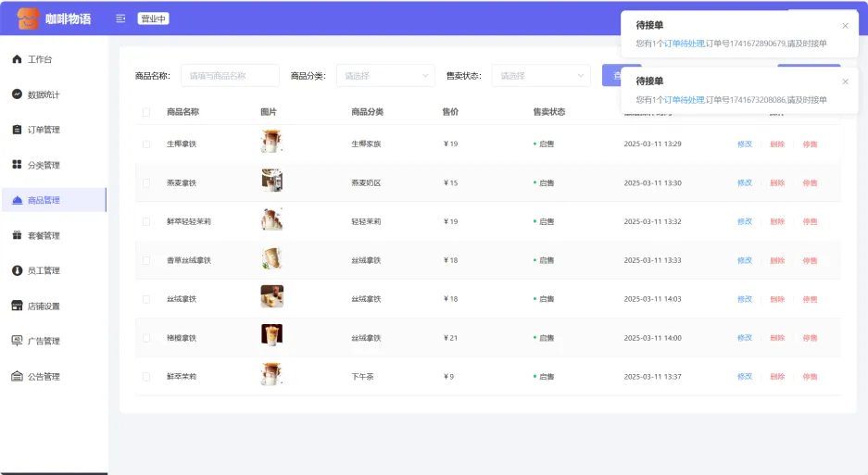Open the 广告管理 menu item
This screenshot has width=868, height=475.
pyautogui.click(x=44, y=341)
